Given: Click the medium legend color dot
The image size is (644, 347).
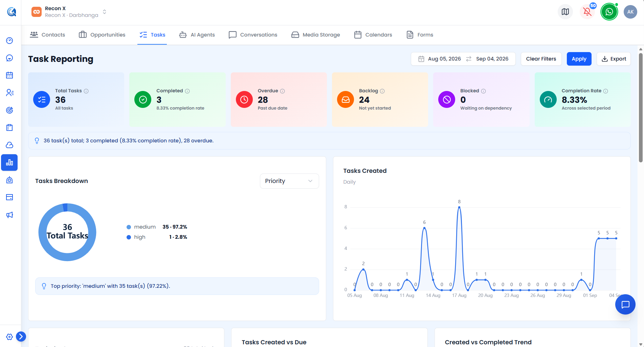Looking at the screenshot, I should 129,227.
